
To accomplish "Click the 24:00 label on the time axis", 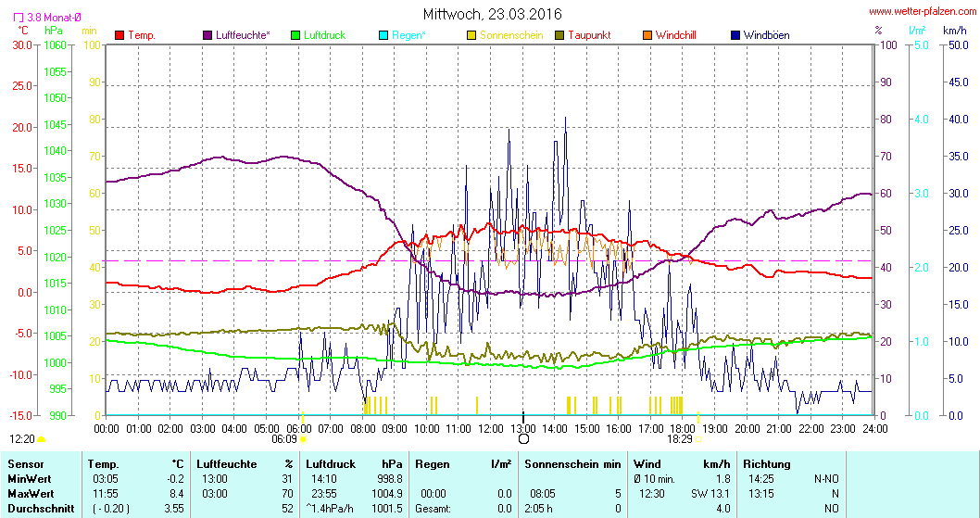I will pyautogui.click(x=874, y=428).
